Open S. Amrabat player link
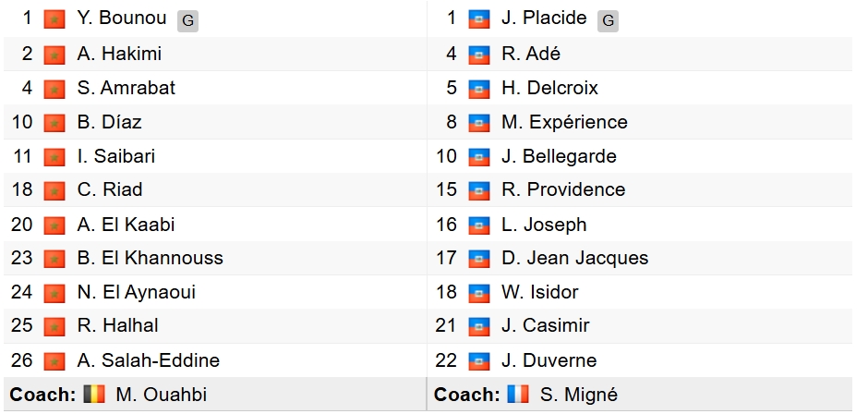 click(x=127, y=88)
